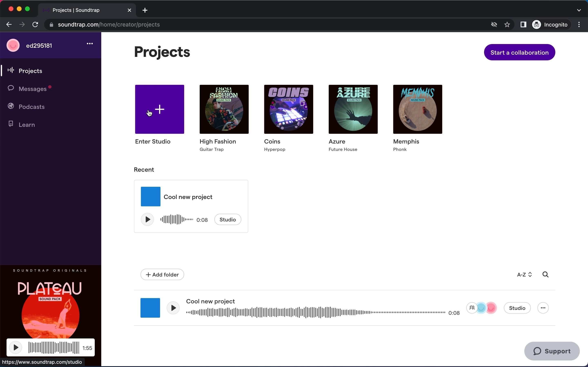Open the search projects magnifier icon
Viewport: 588px width, 367px height.
point(545,274)
